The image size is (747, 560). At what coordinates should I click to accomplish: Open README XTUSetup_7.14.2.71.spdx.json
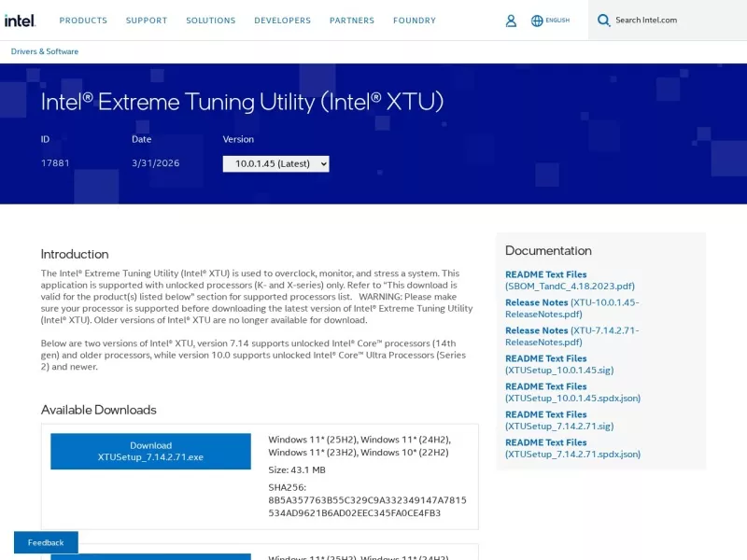572,448
